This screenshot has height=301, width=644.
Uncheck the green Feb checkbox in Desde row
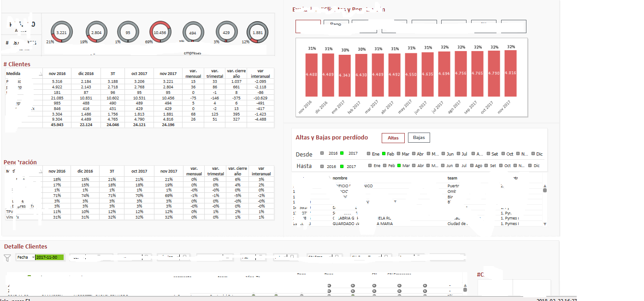click(384, 153)
